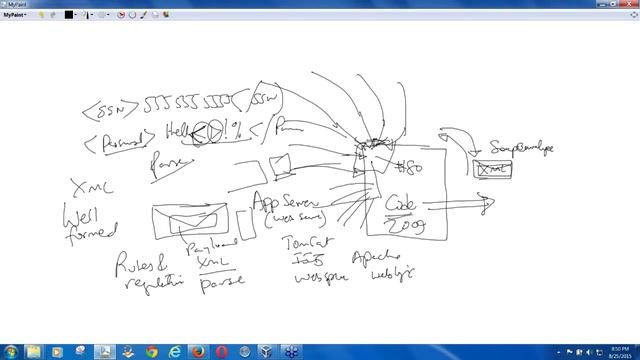This screenshot has height=360, width=640.
Task: Open File Explorer from the taskbar
Action: click(x=33, y=352)
